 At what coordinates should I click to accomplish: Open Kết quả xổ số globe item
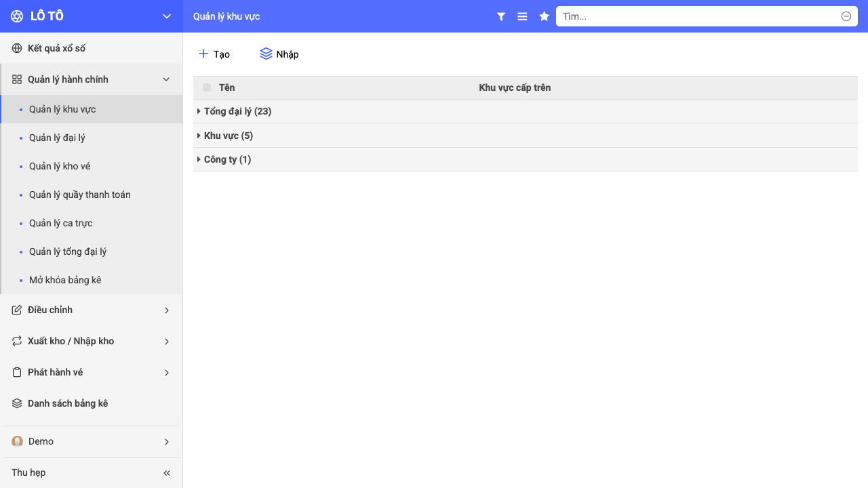click(92, 48)
